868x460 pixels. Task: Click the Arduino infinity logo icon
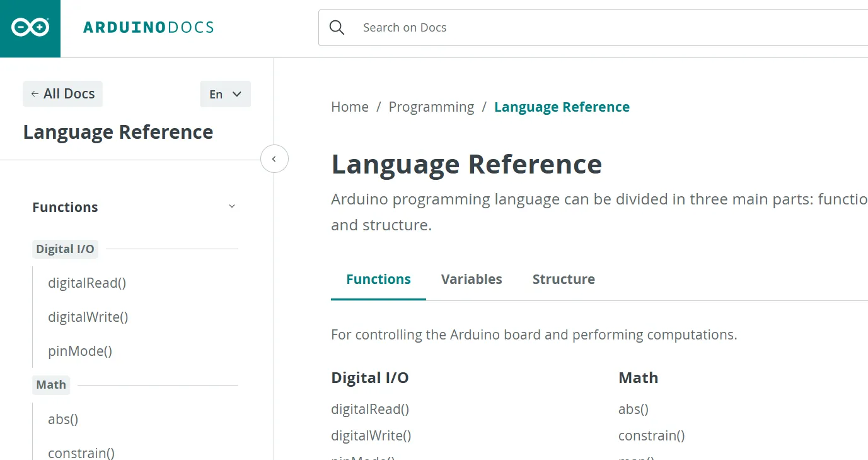pyautogui.click(x=30, y=28)
